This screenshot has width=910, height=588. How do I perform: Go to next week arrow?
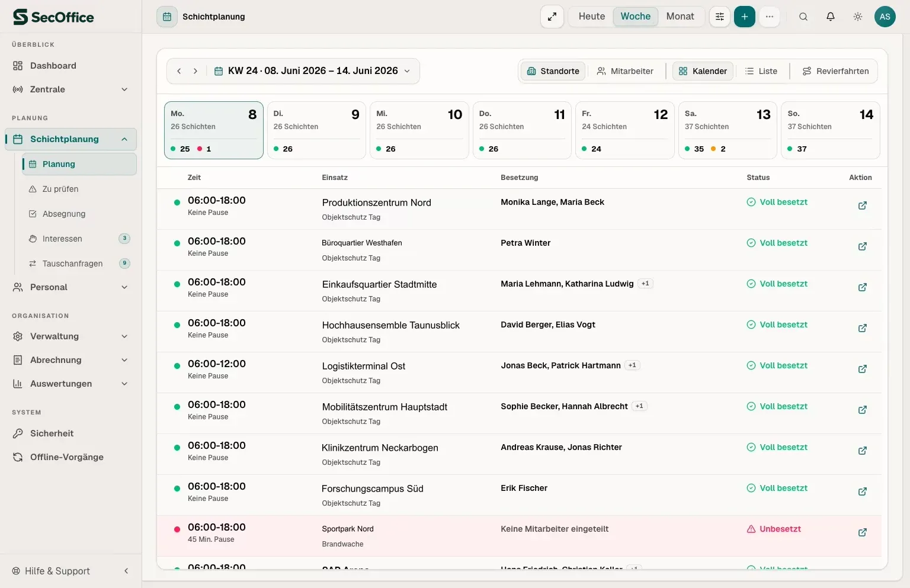tap(196, 71)
